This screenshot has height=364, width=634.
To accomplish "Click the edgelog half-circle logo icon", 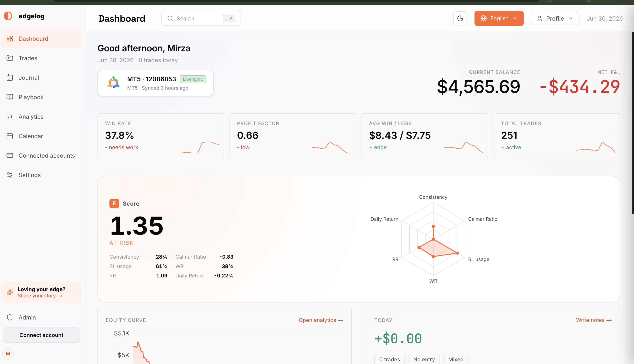I will 8,16.
